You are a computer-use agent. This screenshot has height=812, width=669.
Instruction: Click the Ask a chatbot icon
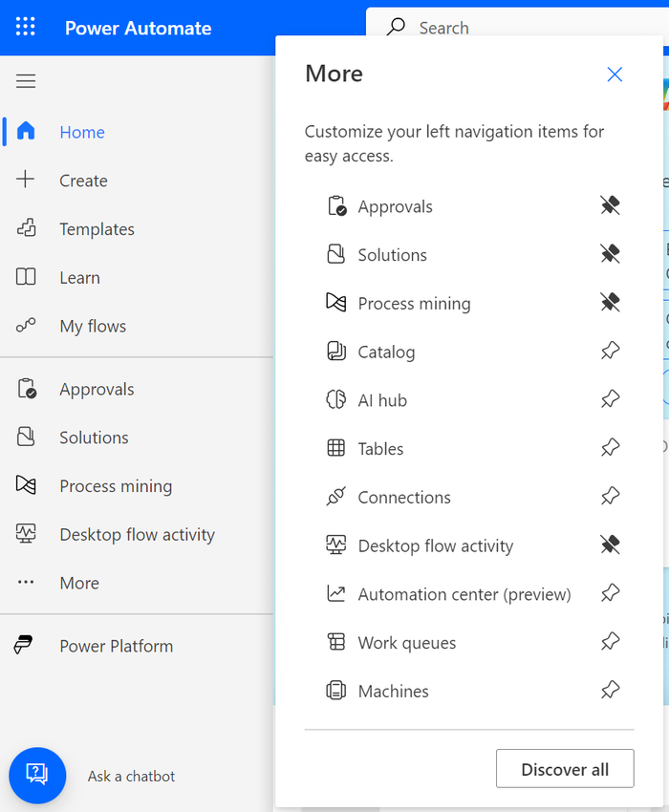point(37,775)
